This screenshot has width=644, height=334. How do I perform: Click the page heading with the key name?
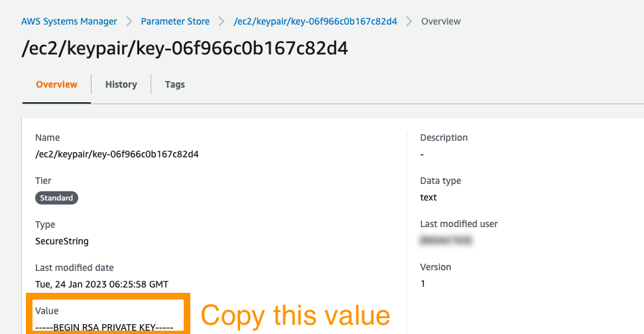185,48
